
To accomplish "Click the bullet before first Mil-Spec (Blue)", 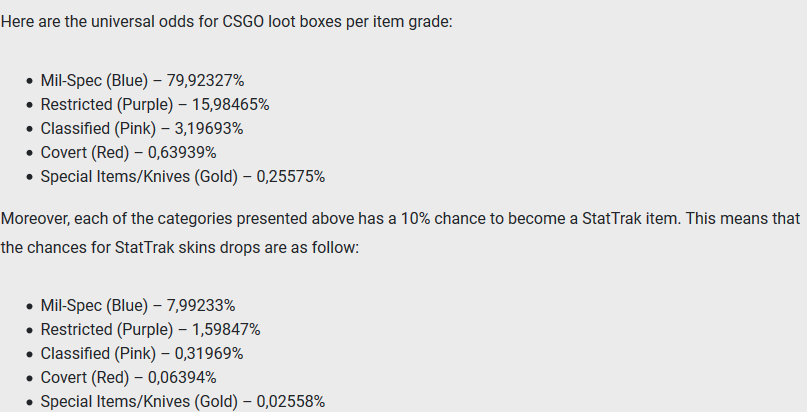I will [x=29, y=81].
